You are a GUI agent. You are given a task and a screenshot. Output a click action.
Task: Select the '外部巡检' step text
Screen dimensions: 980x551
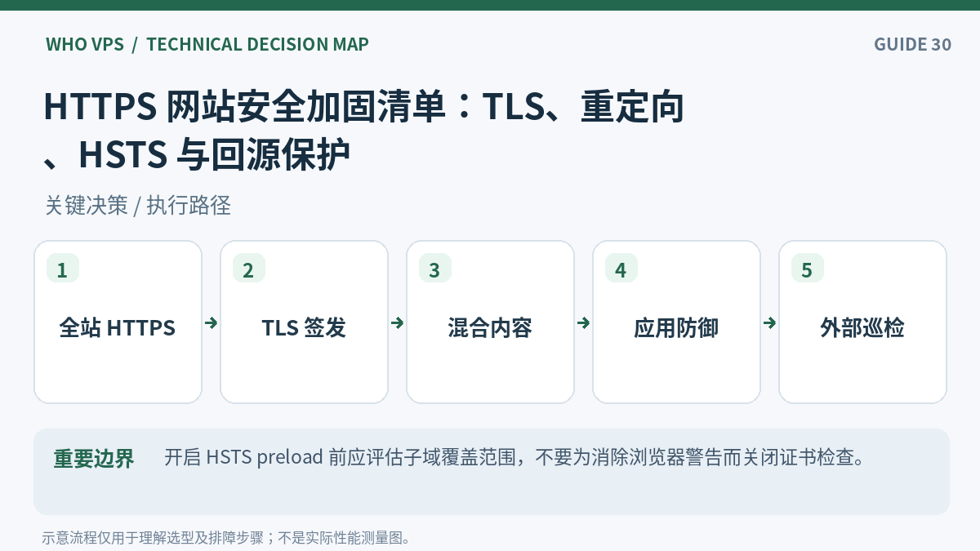click(862, 328)
